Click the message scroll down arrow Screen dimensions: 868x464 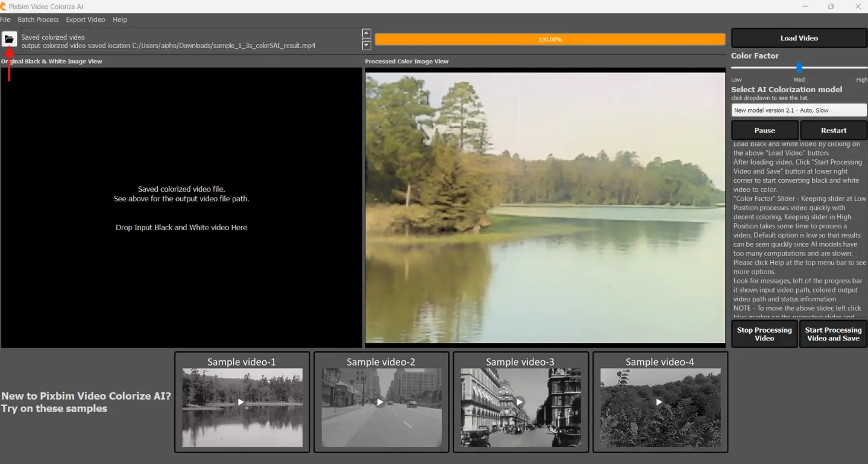click(366, 45)
